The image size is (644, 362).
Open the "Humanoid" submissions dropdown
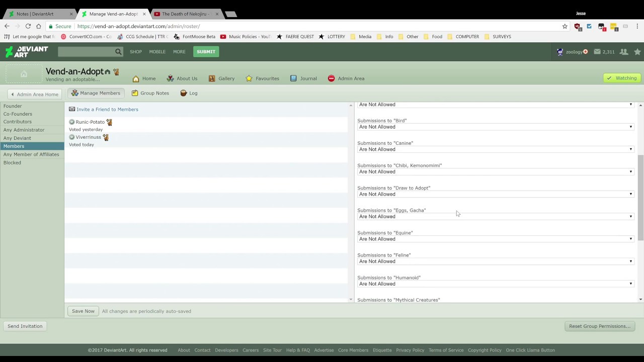[495, 284]
